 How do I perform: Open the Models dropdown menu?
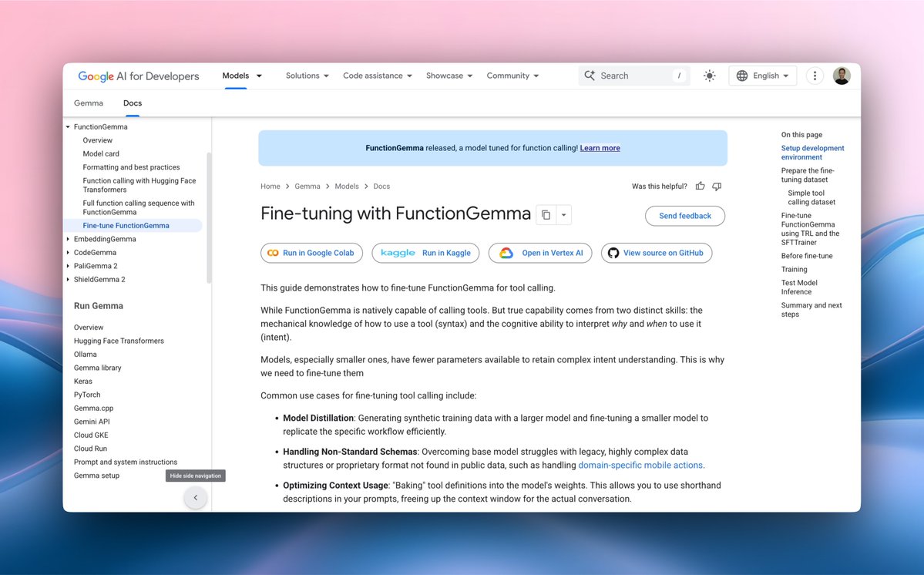242,76
